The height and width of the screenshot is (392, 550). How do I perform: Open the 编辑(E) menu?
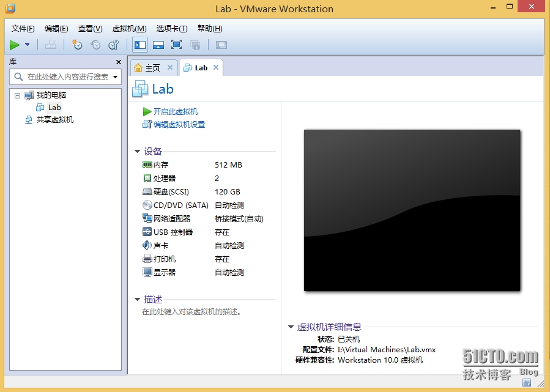(x=56, y=28)
